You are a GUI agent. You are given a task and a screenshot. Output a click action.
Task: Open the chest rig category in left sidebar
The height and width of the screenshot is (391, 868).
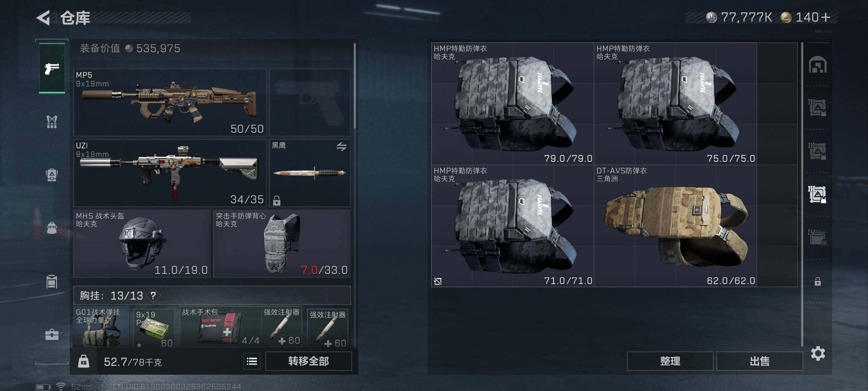pos(52,122)
